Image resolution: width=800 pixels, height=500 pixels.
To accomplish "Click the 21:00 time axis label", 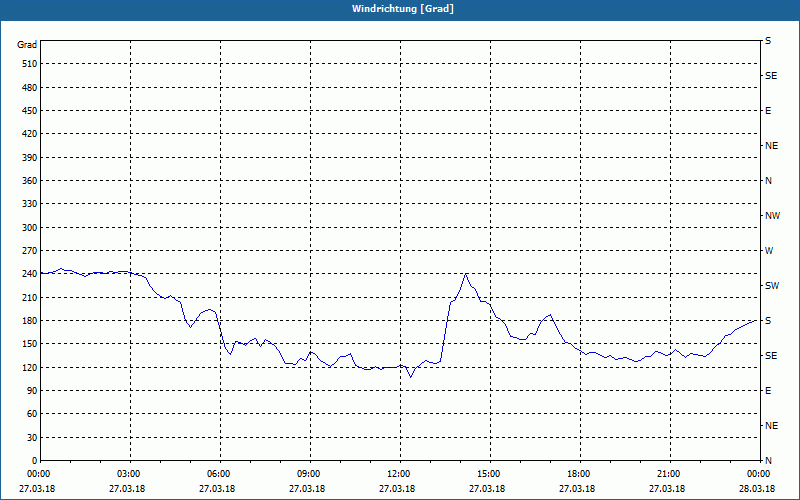I will coord(668,474).
